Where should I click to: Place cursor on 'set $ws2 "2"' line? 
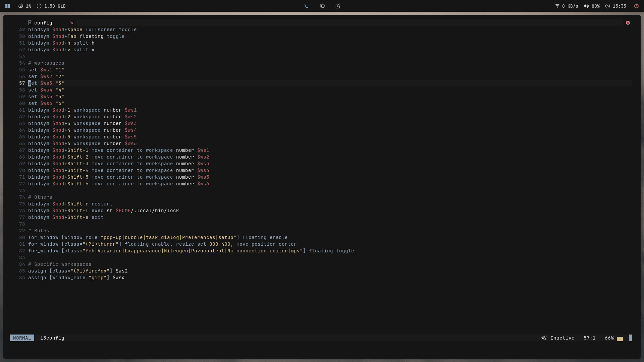[46, 76]
